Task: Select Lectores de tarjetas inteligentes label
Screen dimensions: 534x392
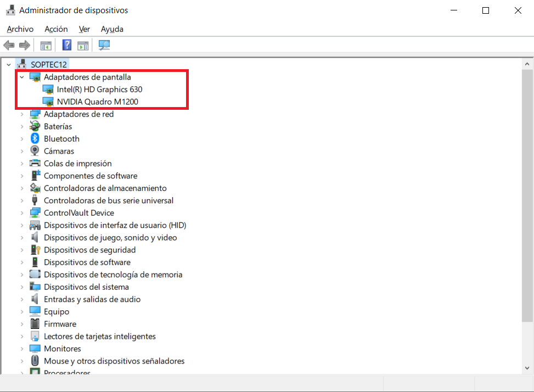Action: pos(100,337)
